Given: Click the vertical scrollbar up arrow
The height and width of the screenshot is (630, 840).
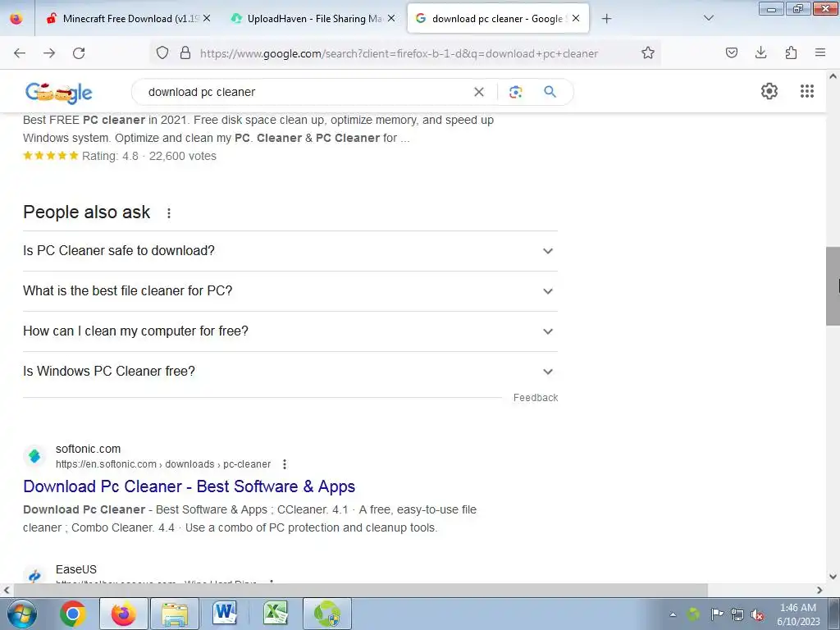Looking at the screenshot, I should [x=833, y=76].
